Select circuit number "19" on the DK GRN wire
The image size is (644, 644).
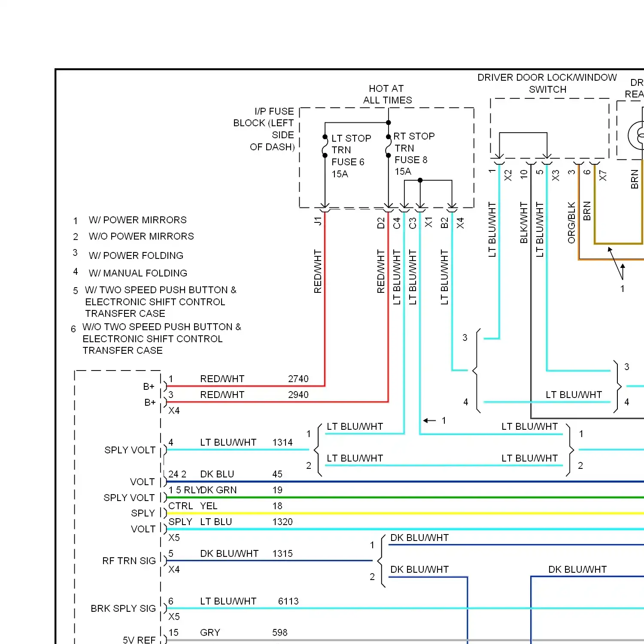coord(277,490)
